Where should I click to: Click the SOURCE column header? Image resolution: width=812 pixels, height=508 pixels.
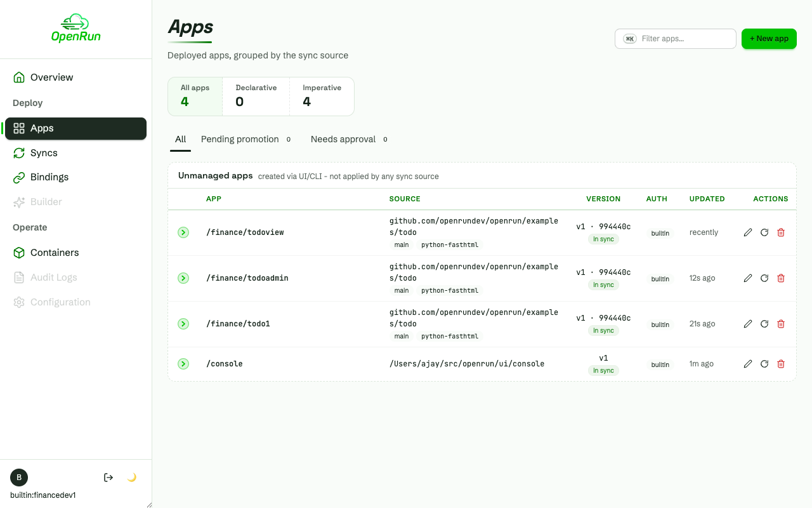405,199
